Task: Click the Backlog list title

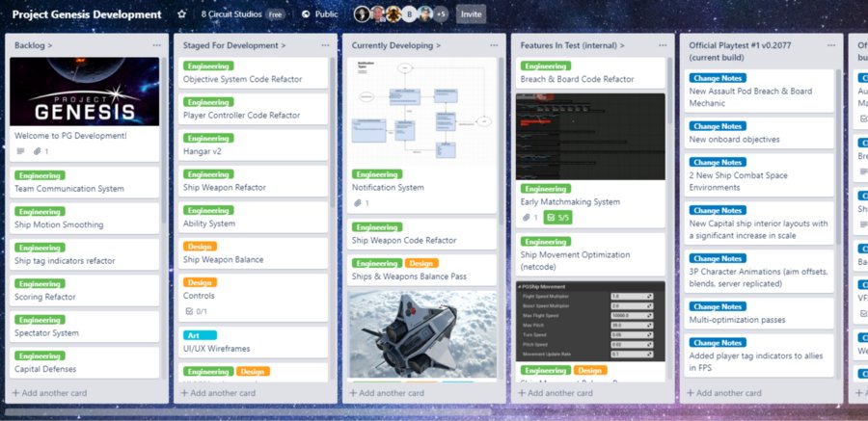Action: (x=34, y=45)
